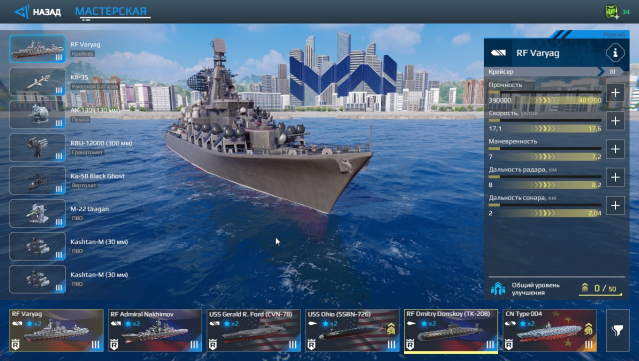The width and height of the screenshot is (639, 361).
Task: Increase Дальность сонара with plus button
Action: [615, 205]
